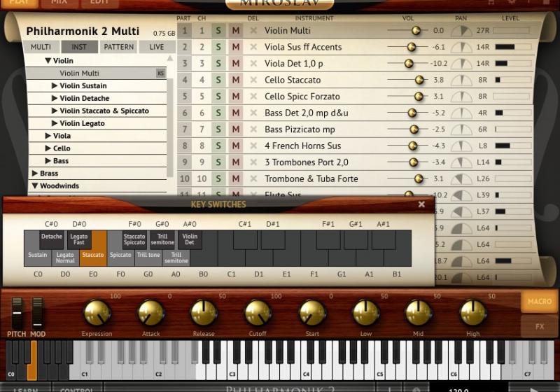The image size is (560, 392).
Task: Close the Key Switches panel
Action: point(421,204)
